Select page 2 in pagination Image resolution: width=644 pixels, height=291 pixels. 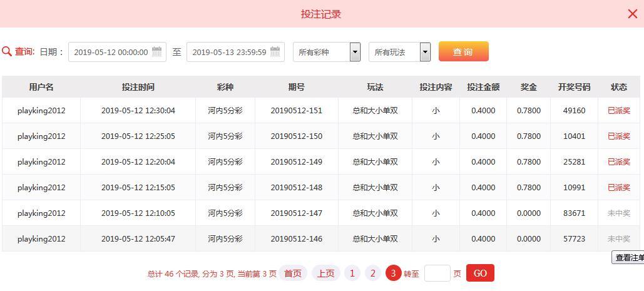click(373, 273)
